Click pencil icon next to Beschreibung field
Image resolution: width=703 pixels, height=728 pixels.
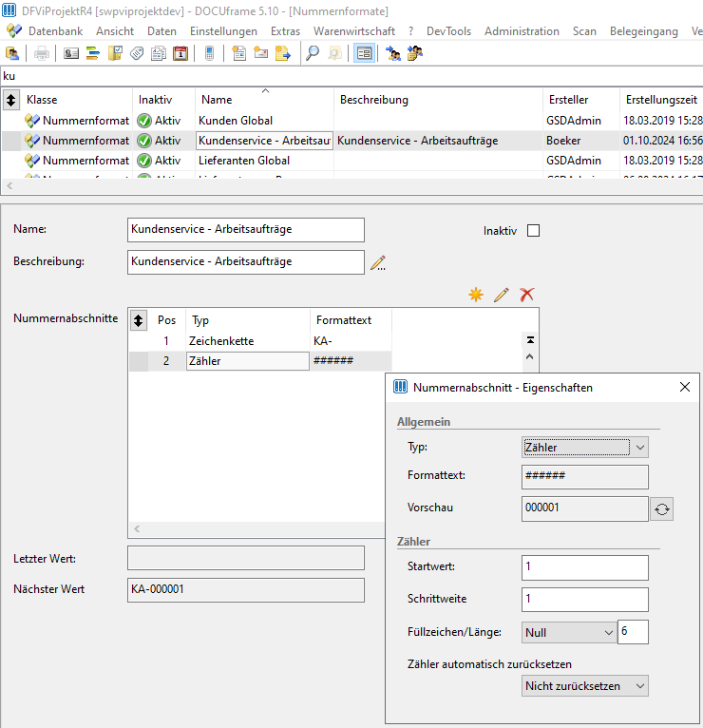click(378, 263)
